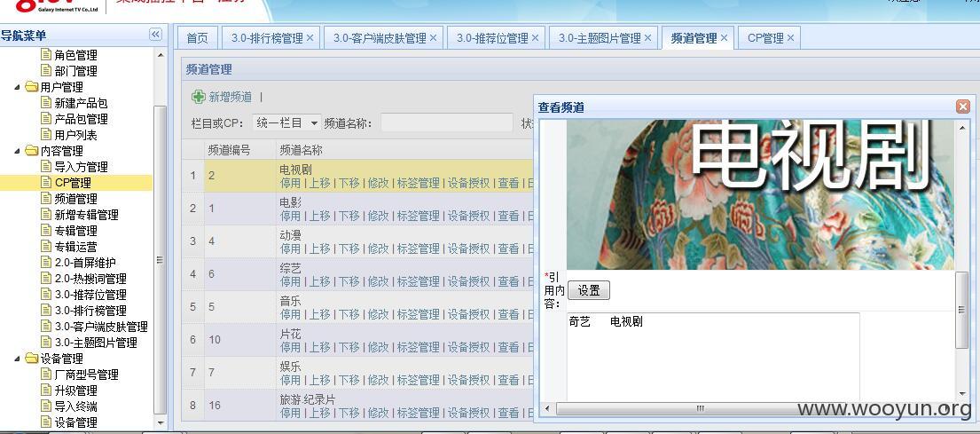Image resolution: width=980 pixels, height=434 pixels.
Task: Collapse the 用户管理 tree node
Action: 18,87
